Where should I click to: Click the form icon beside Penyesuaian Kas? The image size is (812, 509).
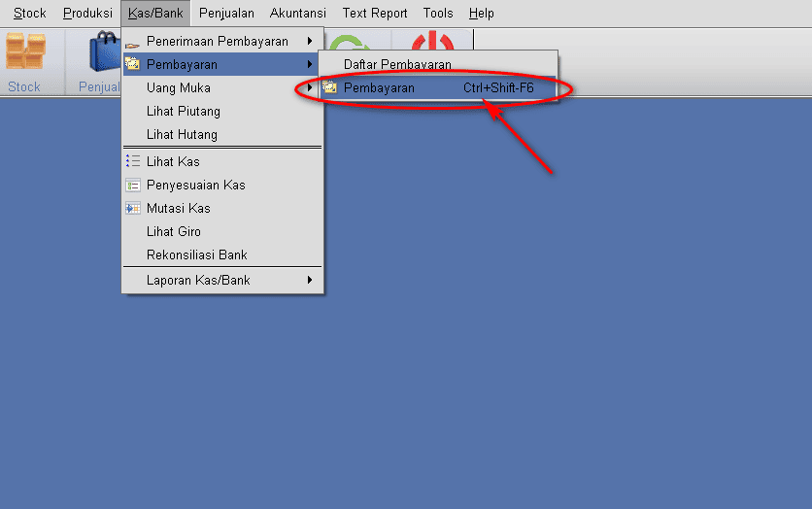(x=132, y=185)
